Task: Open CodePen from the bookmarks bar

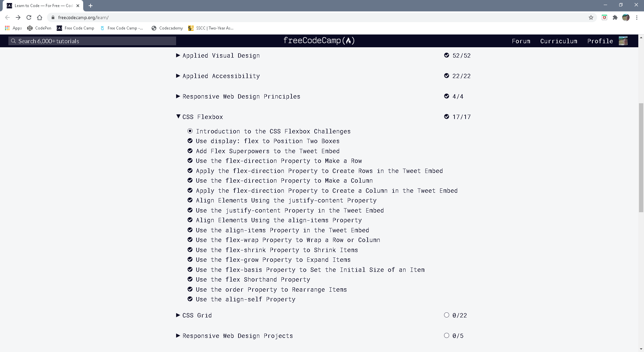Action: [x=39, y=28]
